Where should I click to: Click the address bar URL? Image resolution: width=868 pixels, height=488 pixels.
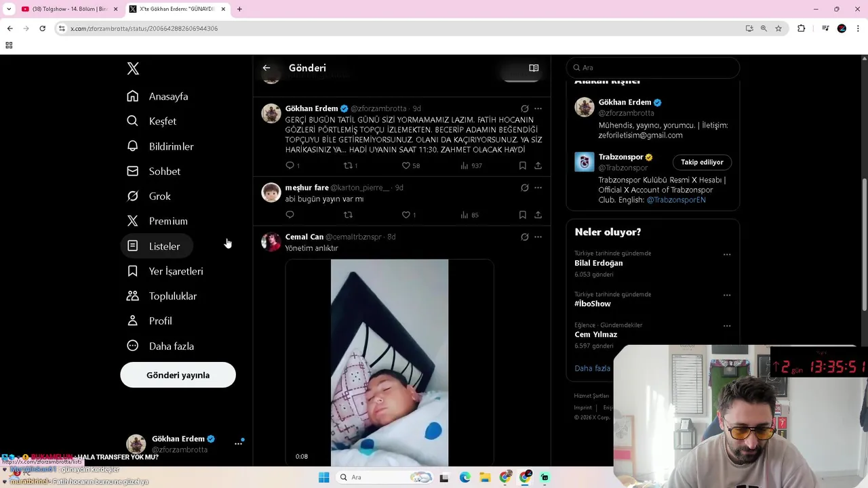click(144, 28)
